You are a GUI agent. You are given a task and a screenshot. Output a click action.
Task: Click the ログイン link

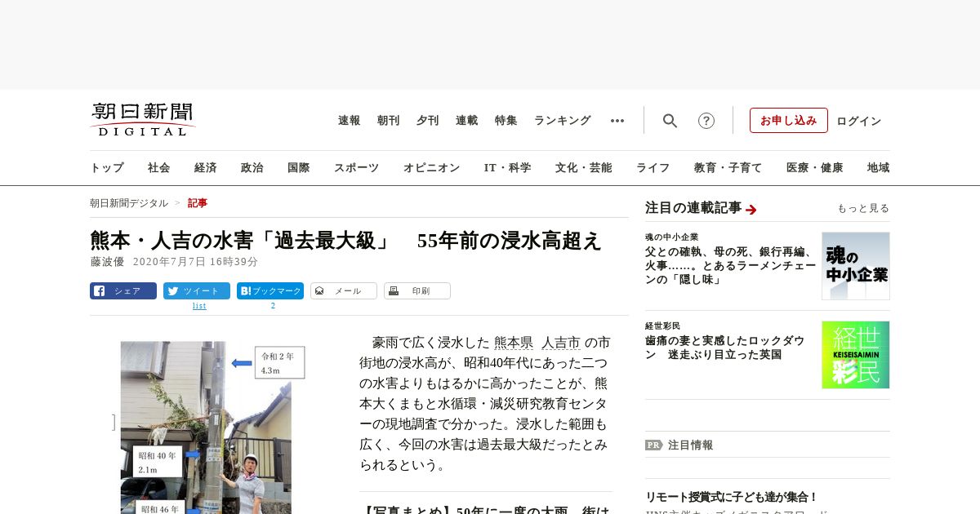(x=859, y=121)
